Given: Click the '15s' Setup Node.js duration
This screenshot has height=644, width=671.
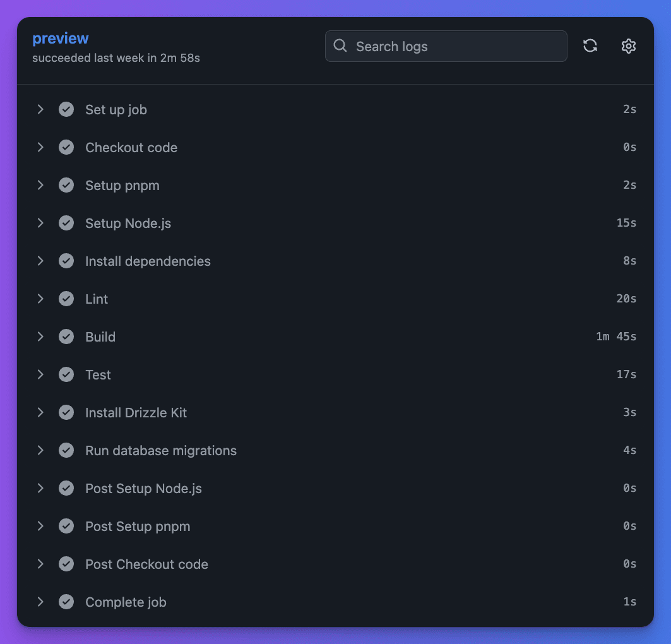Looking at the screenshot, I should [x=626, y=223].
